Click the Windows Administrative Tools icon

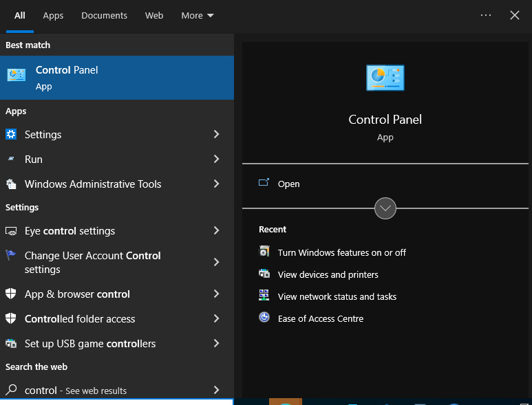pyautogui.click(x=11, y=184)
